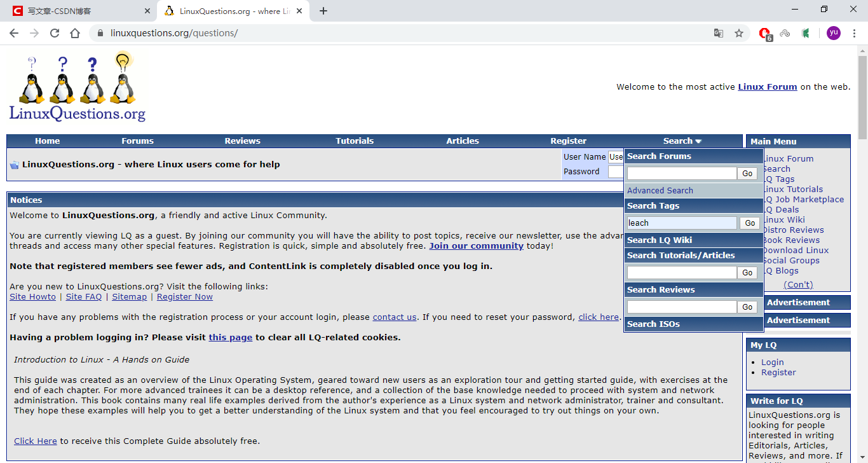Image resolution: width=868 pixels, height=463 pixels.
Task: Click the browser back arrow
Action: pos(14,33)
